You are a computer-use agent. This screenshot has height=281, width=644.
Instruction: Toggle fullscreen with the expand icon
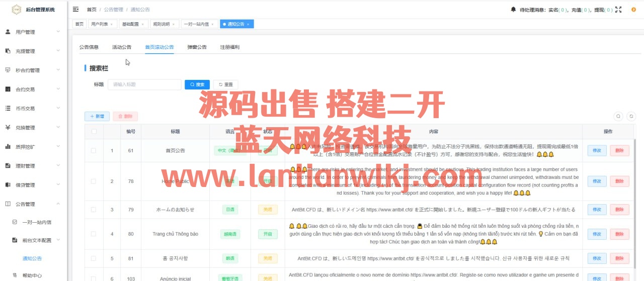pos(618,10)
